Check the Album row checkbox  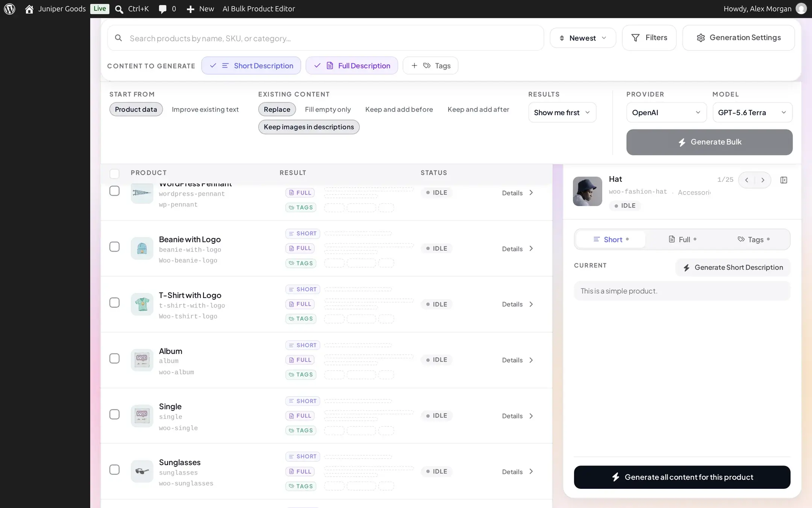[x=114, y=358]
